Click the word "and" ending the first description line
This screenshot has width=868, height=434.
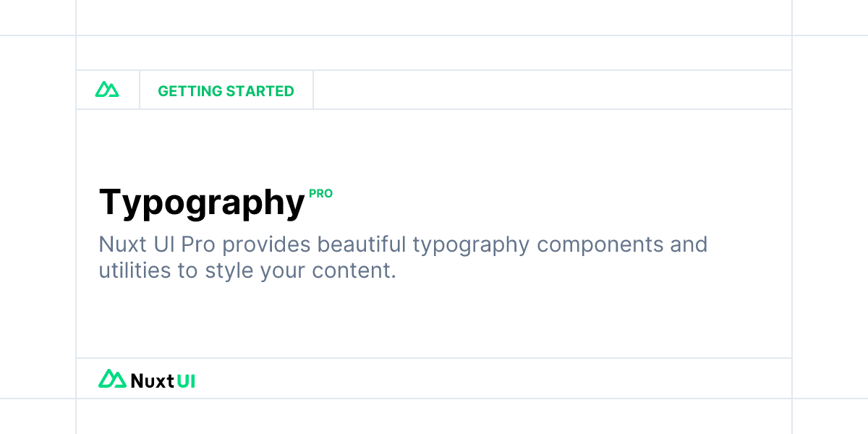tap(689, 244)
